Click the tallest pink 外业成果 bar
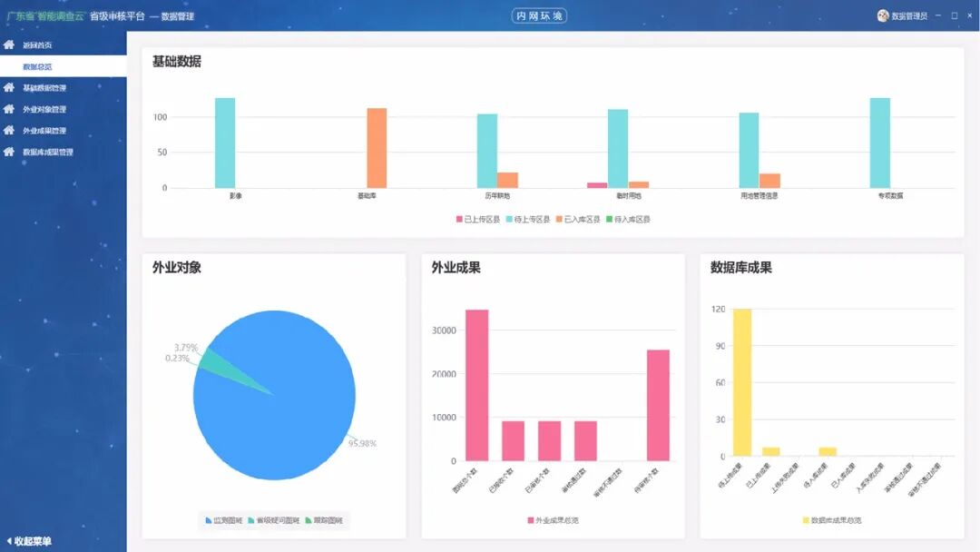The height and width of the screenshot is (552, 980). pyautogui.click(x=477, y=385)
